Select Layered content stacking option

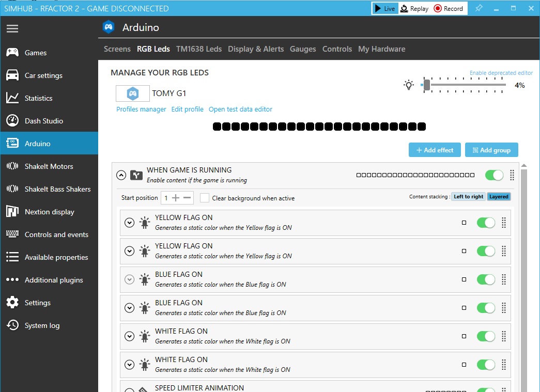(x=499, y=196)
